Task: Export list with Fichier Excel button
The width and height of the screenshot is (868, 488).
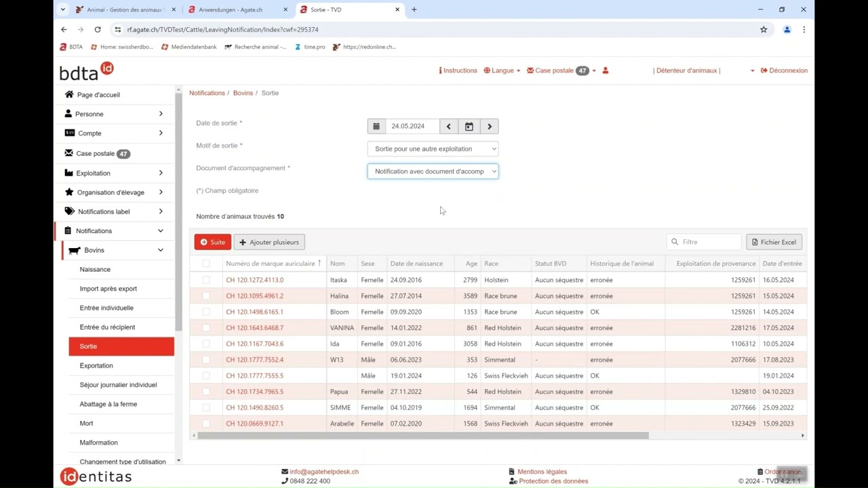Action: [774, 242]
